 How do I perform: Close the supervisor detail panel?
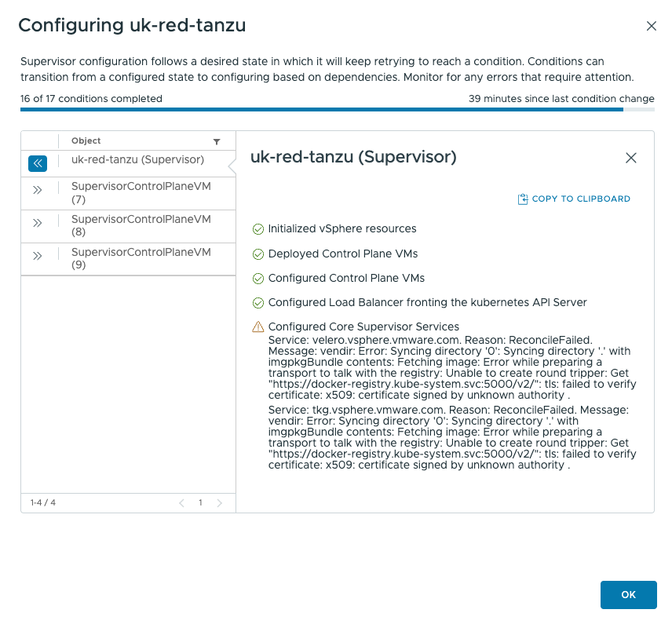point(630,158)
